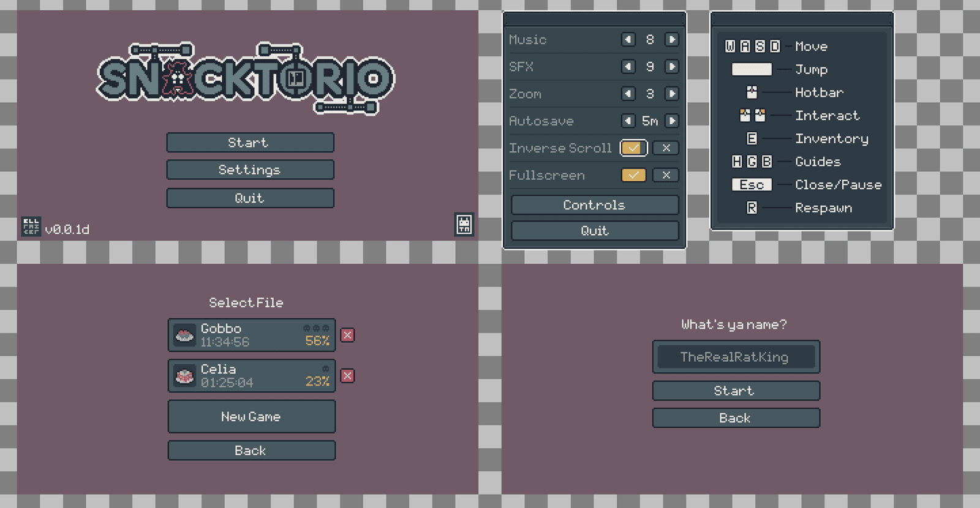
Task: Increase the Zoom level
Action: (672, 94)
